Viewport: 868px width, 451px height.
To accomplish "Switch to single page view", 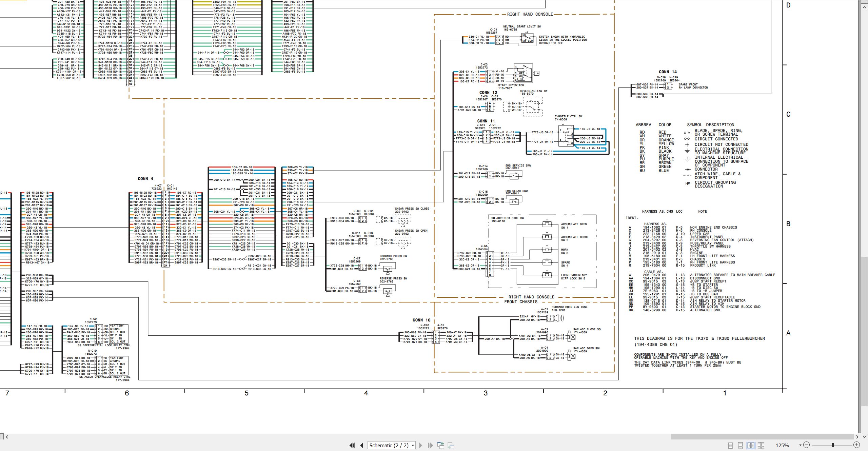I will [730, 445].
